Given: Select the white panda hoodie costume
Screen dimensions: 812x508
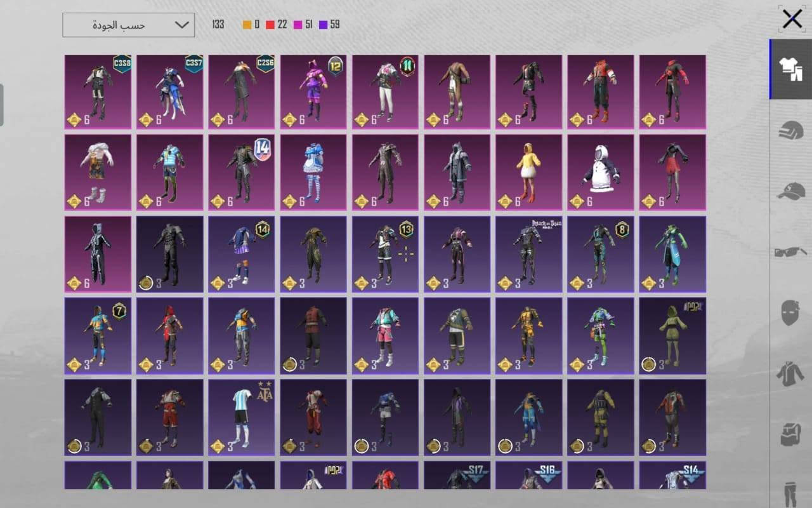Looking at the screenshot, I should click(601, 172).
